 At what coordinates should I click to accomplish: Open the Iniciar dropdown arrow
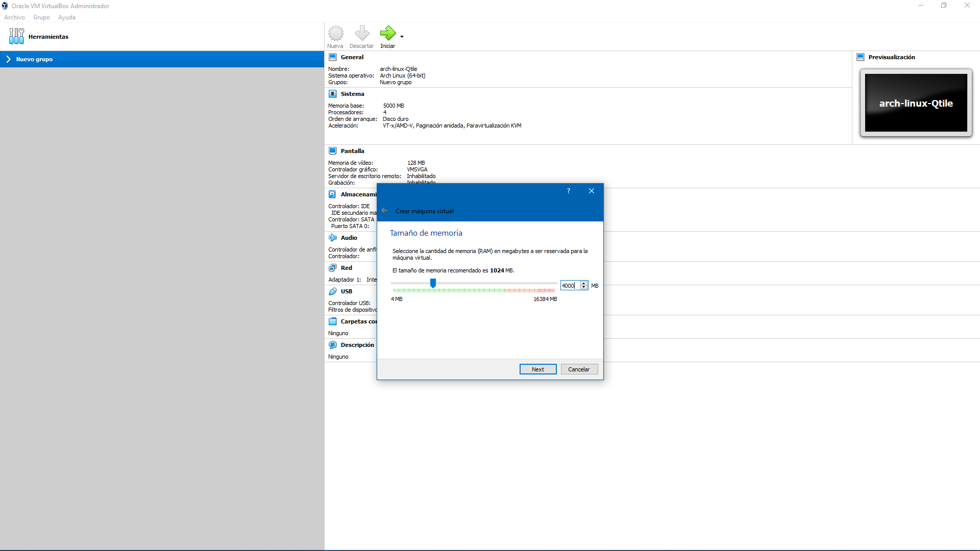(x=402, y=37)
